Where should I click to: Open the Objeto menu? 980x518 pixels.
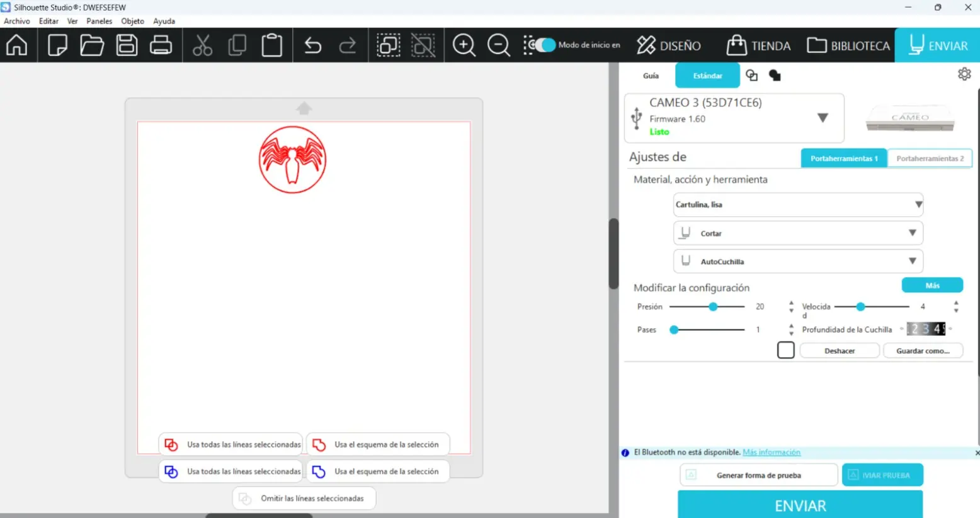coord(133,21)
